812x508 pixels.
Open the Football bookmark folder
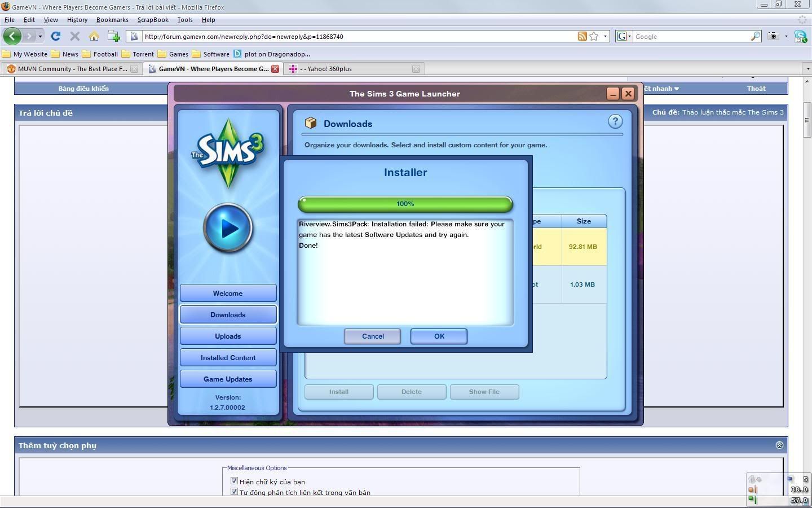point(100,54)
